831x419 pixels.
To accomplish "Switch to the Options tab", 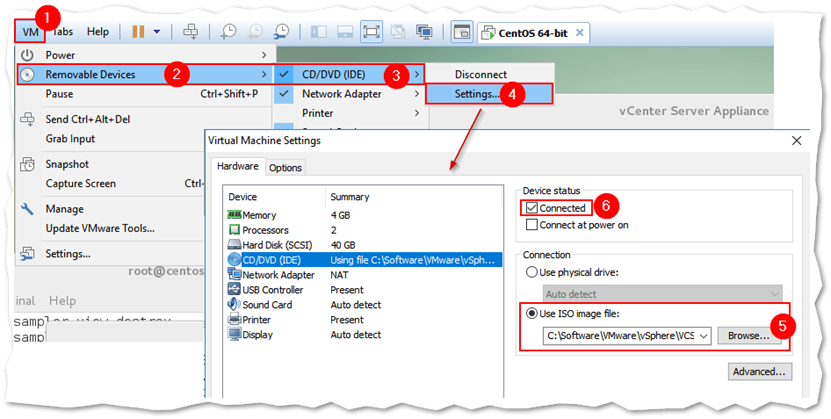I will (x=285, y=167).
